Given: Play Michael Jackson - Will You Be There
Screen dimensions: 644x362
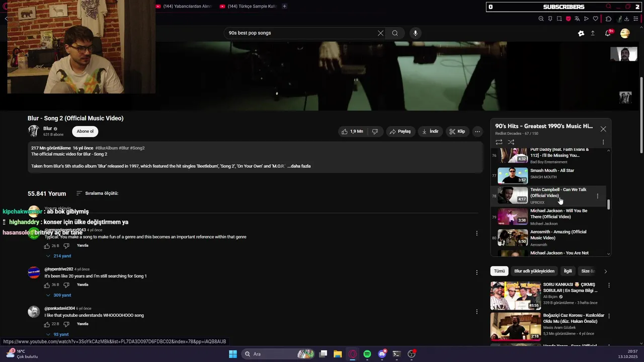Looking at the screenshot, I should (x=548, y=217).
